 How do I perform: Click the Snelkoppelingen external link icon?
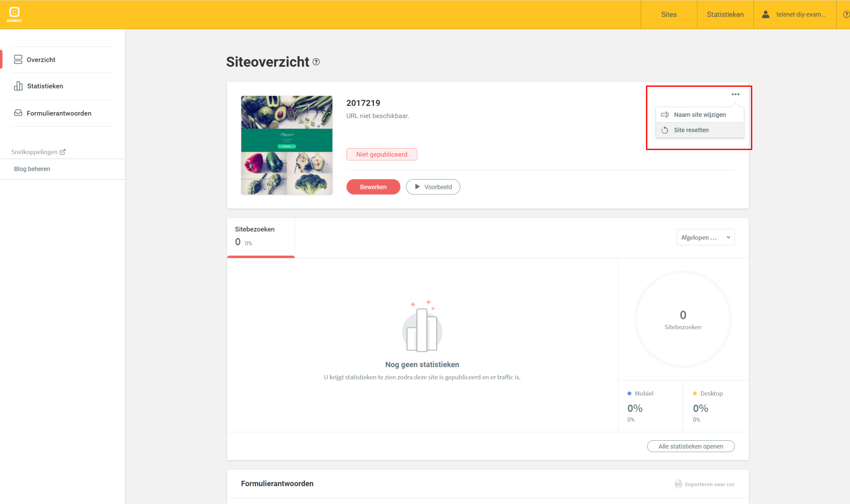coord(62,152)
